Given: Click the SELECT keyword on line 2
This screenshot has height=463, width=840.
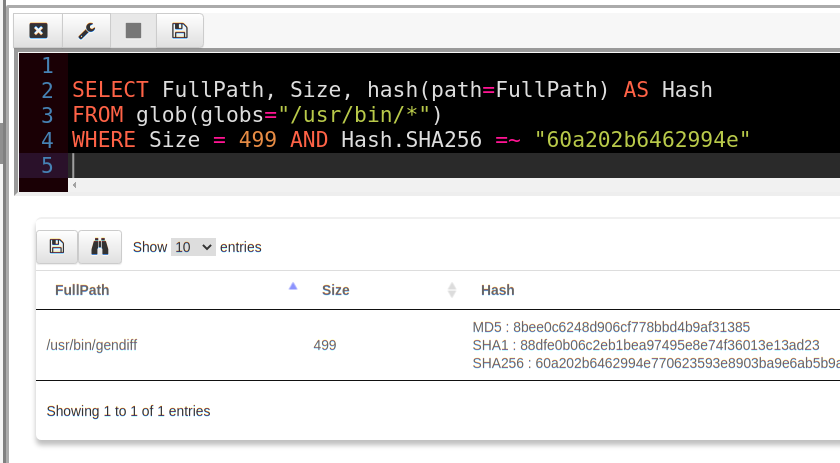Looking at the screenshot, I should [110, 90].
